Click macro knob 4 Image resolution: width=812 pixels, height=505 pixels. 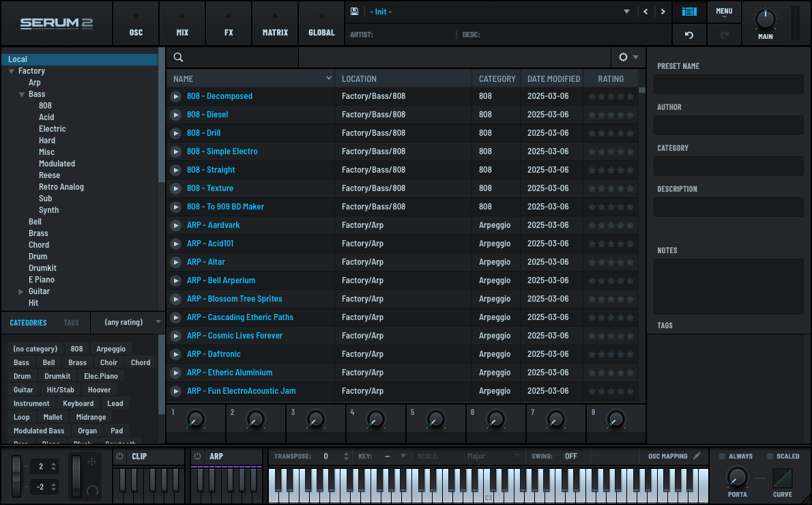[x=375, y=419]
